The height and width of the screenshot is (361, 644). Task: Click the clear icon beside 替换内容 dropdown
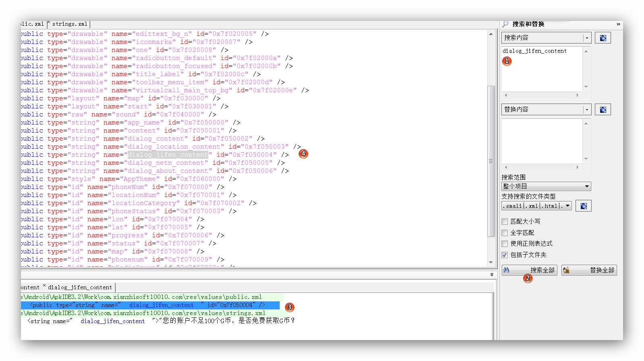coord(603,110)
